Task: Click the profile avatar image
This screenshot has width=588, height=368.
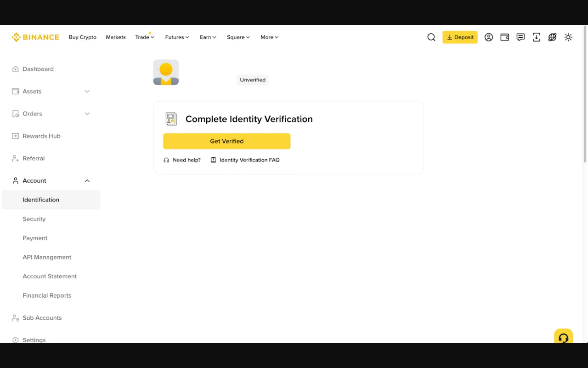Action: pyautogui.click(x=166, y=72)
